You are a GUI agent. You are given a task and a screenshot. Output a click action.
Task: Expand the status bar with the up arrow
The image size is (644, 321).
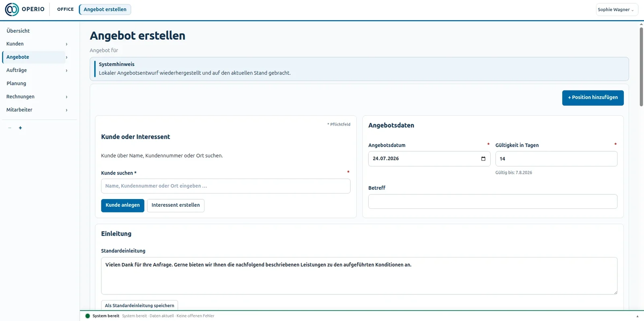637,316
